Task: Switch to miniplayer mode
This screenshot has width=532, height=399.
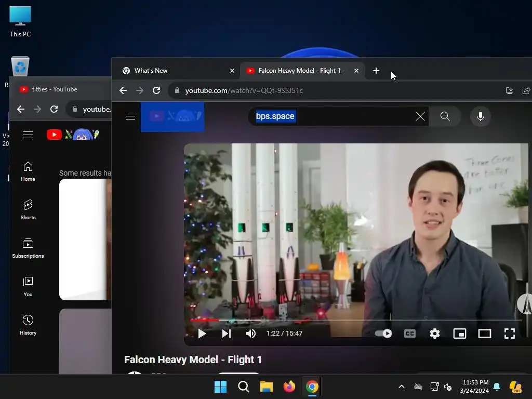Action: 460,334
